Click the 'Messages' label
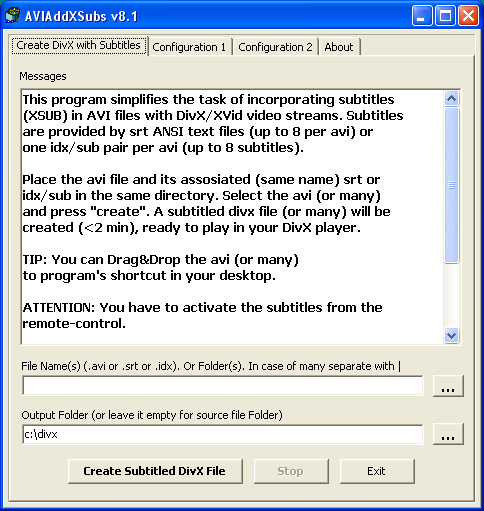 pos(43,76)
